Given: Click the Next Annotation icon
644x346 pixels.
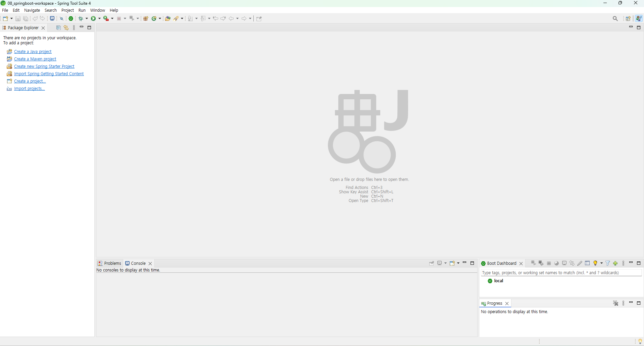Looking at the screenshot, I should click(191, 18).
